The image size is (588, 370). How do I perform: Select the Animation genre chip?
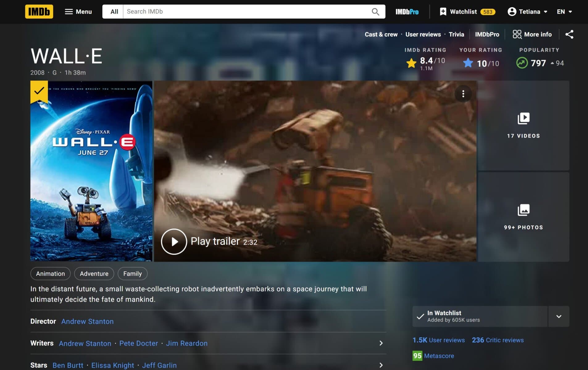point(50,273)
